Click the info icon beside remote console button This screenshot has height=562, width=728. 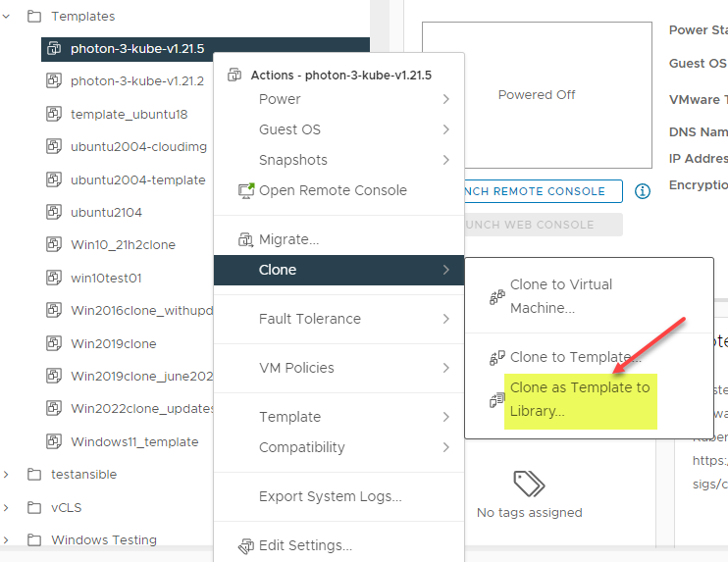point(643,191)
